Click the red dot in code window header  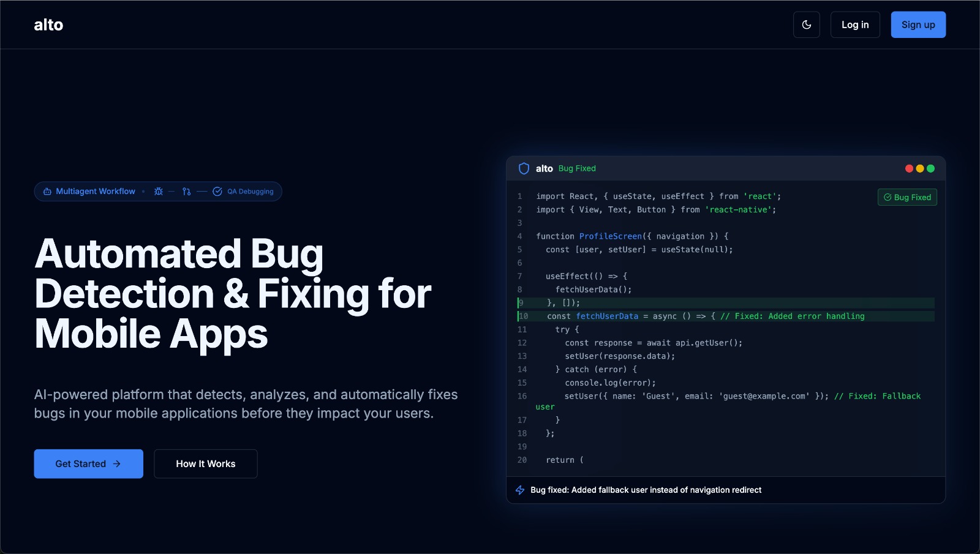pyautogui.click(x=909, y=168)
